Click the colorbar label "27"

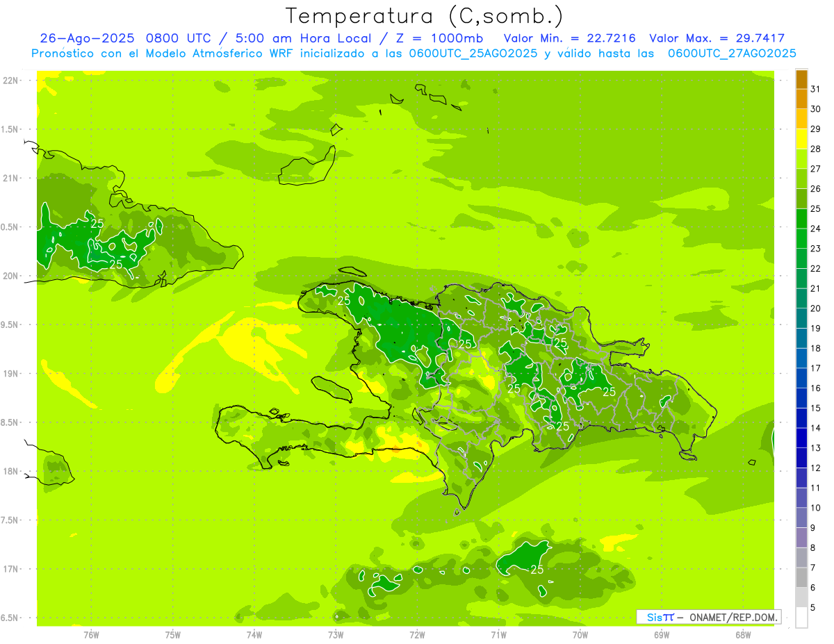click(x=815, y=169)
